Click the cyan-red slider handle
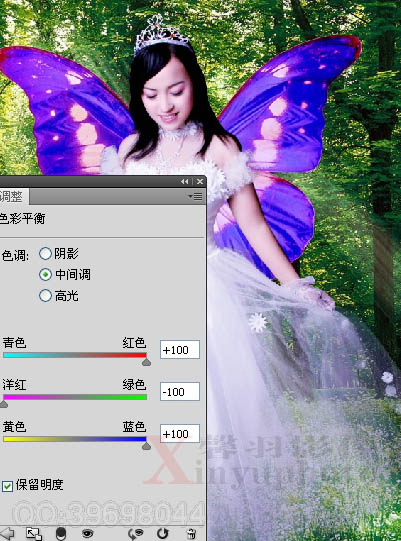The image size is (401, 541). coord(146,362)
